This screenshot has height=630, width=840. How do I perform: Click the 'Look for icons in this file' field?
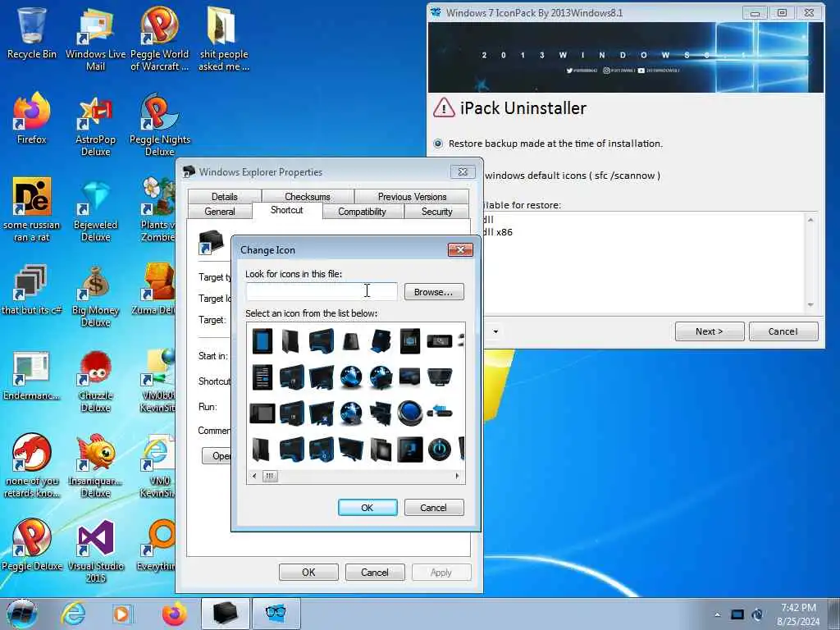(x=322, y=292)
